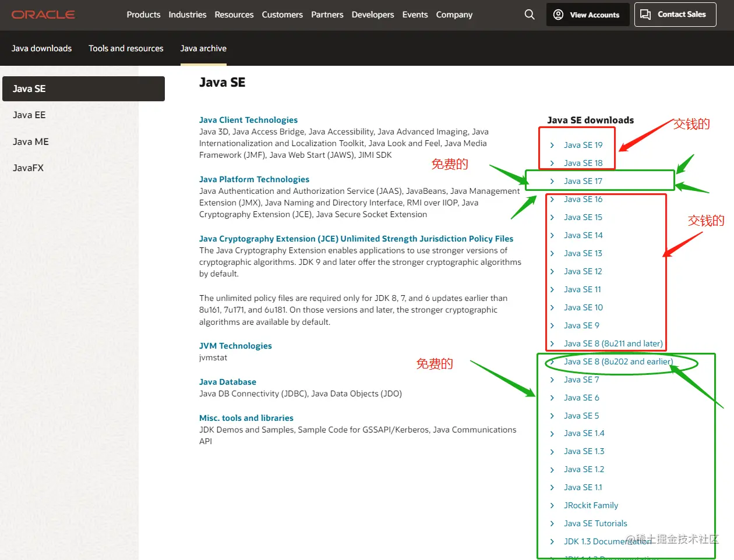Viewport: 734px width, 560px height.
Task: Open the Java SE 16 download link
Action: 583,200
